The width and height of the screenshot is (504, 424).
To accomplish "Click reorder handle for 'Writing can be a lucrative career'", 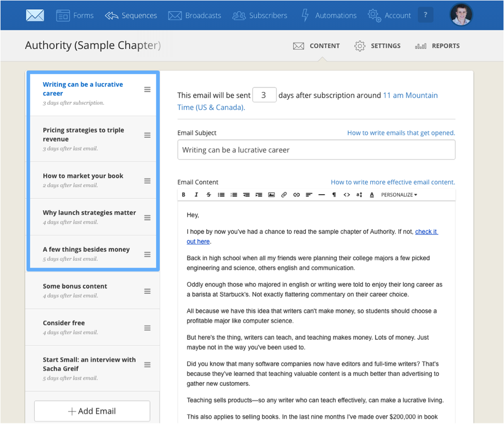I will tap(147, 89).
